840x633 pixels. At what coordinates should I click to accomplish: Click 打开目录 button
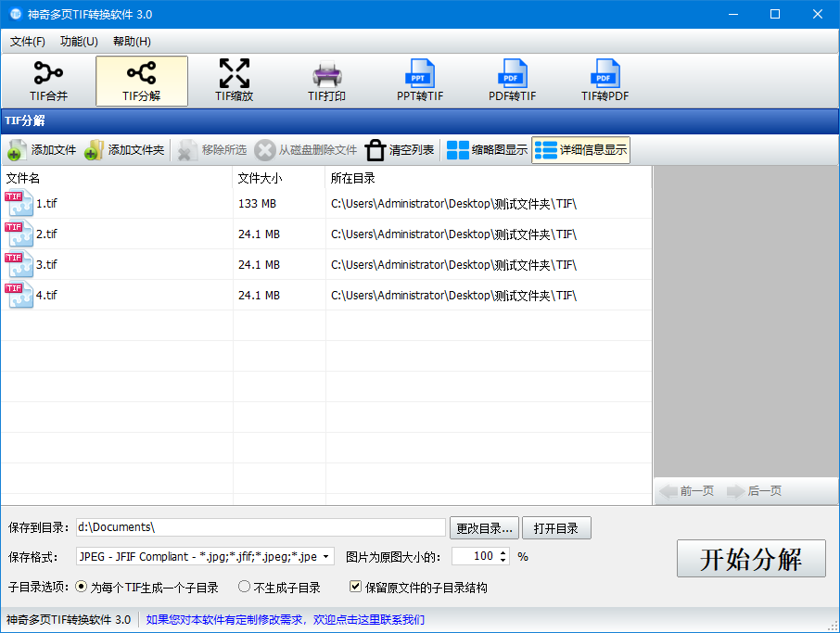(556, 528)
